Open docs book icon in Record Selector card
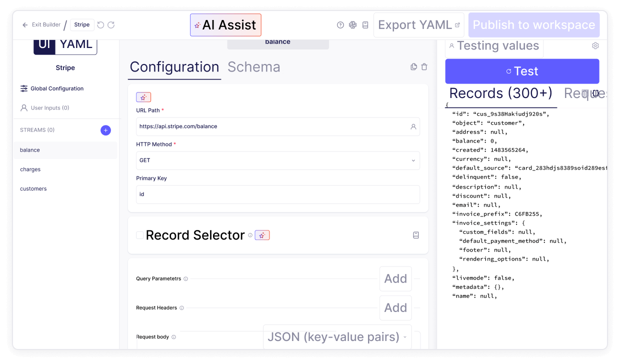This screenshot has width=620, height=364. [x=416, y=235]
